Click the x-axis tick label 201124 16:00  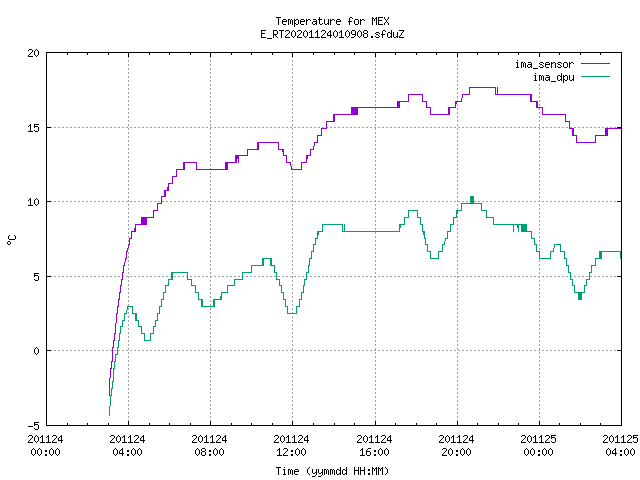375,445
